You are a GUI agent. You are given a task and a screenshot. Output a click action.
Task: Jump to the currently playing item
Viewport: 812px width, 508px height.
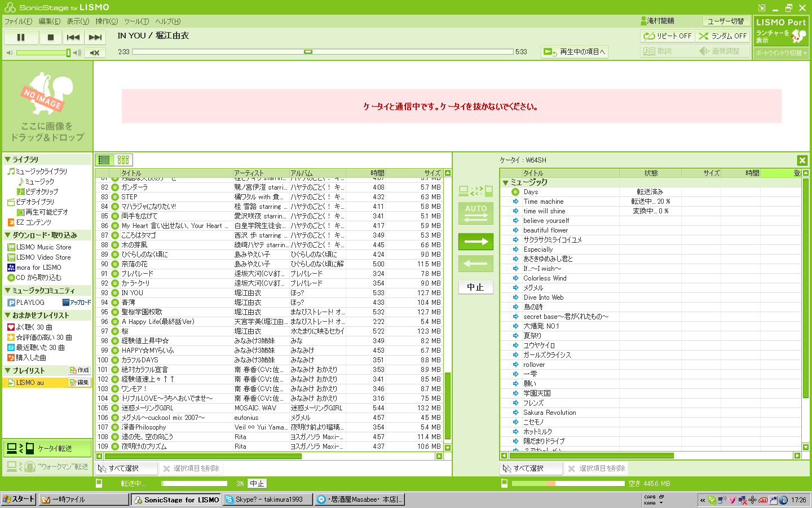click(574, 52)
